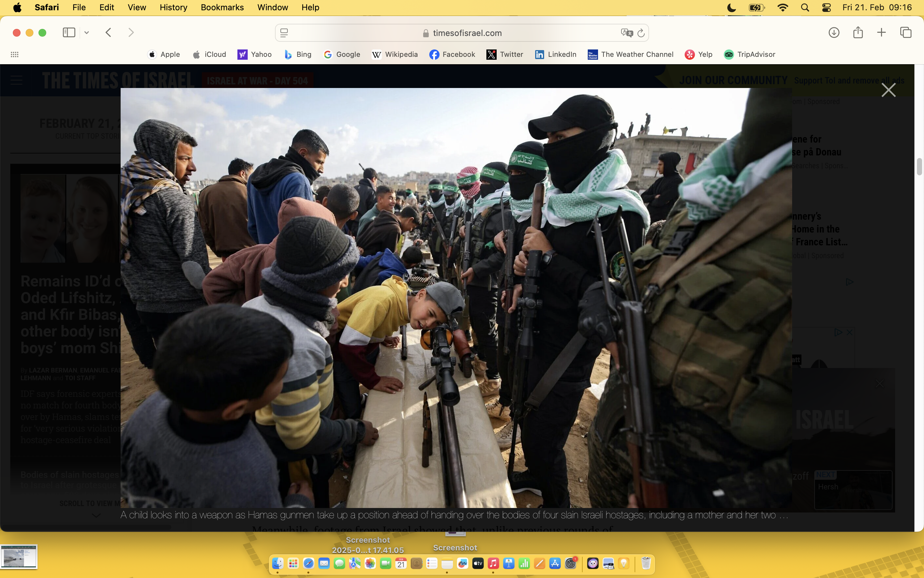Open the Wi-Fi status menu

783,7
